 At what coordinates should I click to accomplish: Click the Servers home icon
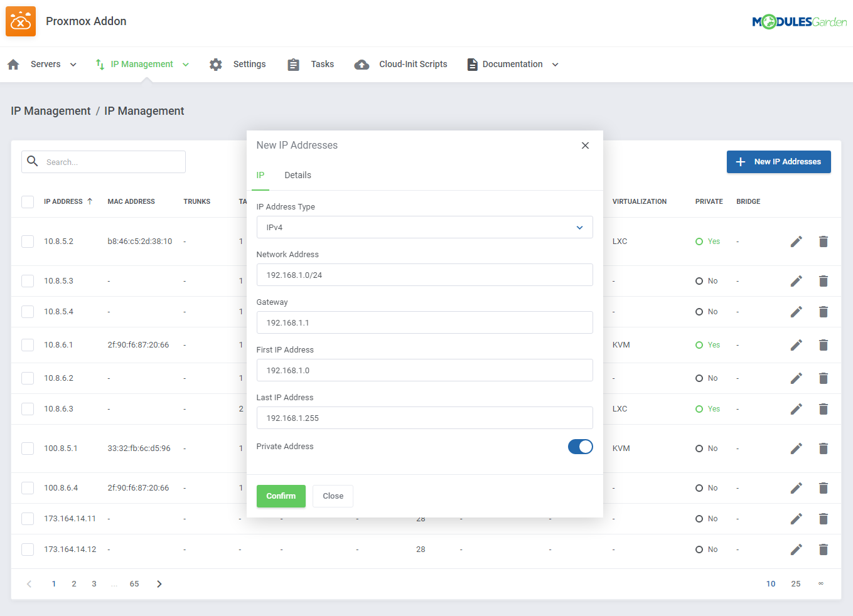pos(13,65)
